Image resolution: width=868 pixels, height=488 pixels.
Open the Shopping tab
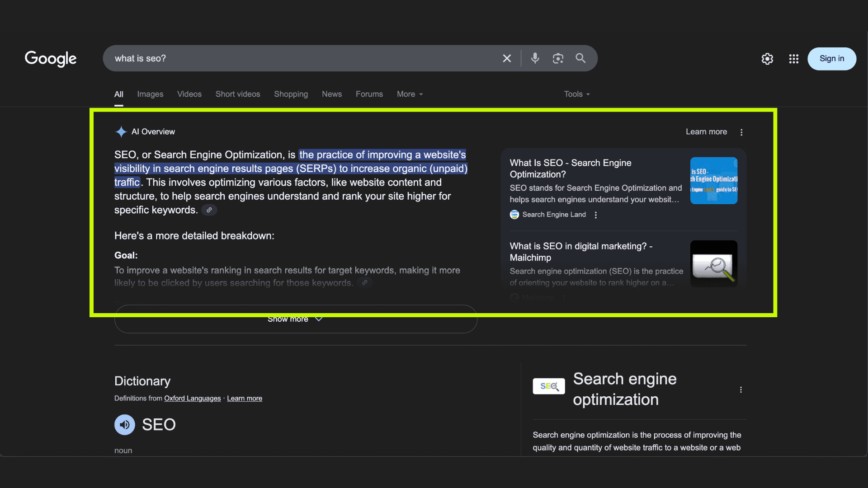click(291, 94)
